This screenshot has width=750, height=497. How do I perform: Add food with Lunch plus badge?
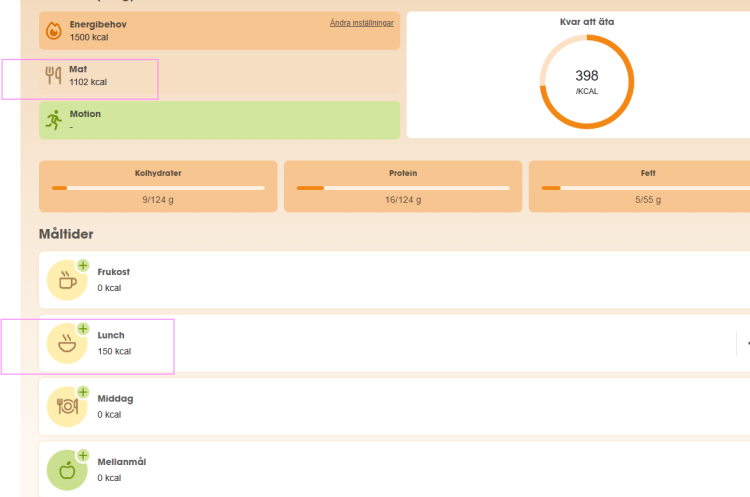click(82, 329)
